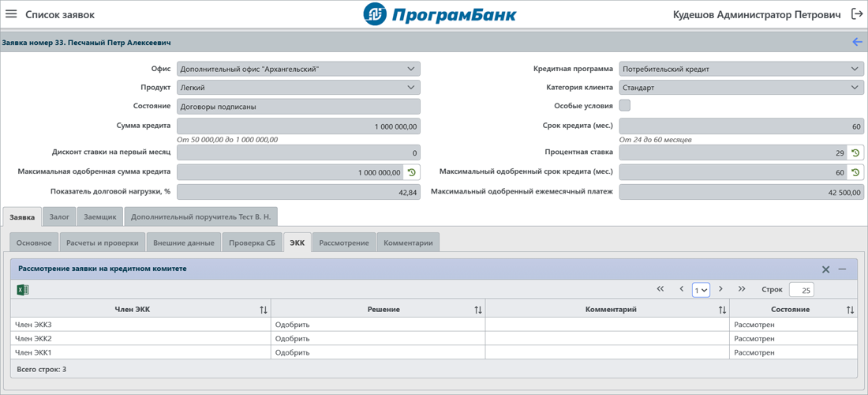The image size is (868, 395).
Task: Open the Кредитная программа dropdown
Action: point(855,69)
